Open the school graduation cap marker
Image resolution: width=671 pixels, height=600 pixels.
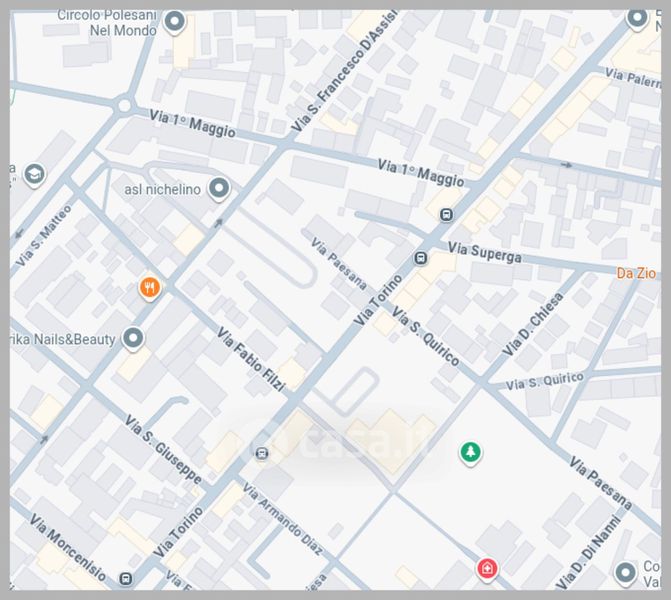35,175
